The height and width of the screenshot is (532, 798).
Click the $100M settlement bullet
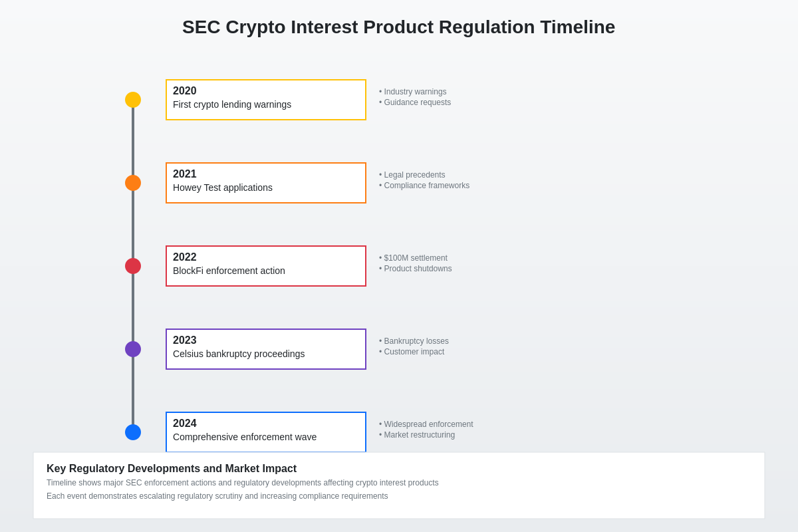click(415, 258)
